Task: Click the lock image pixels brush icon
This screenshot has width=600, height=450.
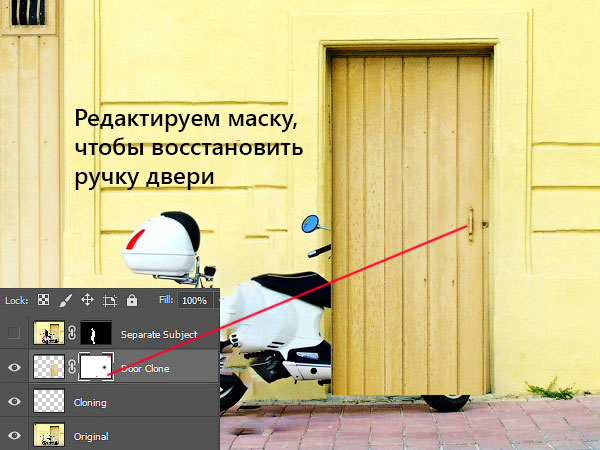Action: [x=65, y=300]
